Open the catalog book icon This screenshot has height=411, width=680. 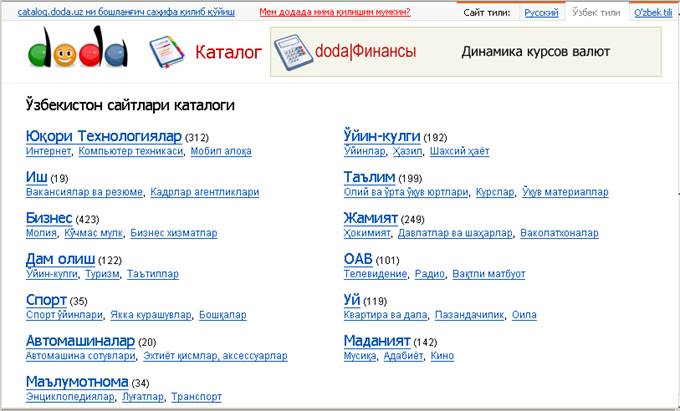point(167,52)
